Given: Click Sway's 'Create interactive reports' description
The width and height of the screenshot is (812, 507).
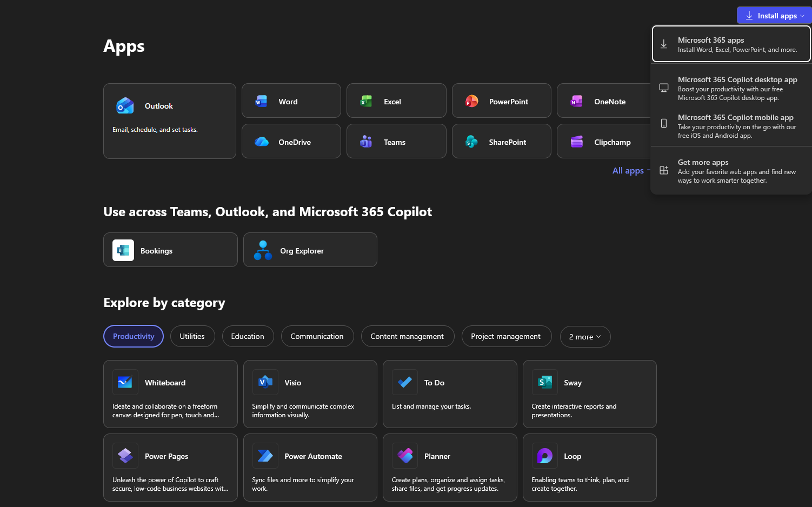Looking at the screenshot, I should click(574, 411).
